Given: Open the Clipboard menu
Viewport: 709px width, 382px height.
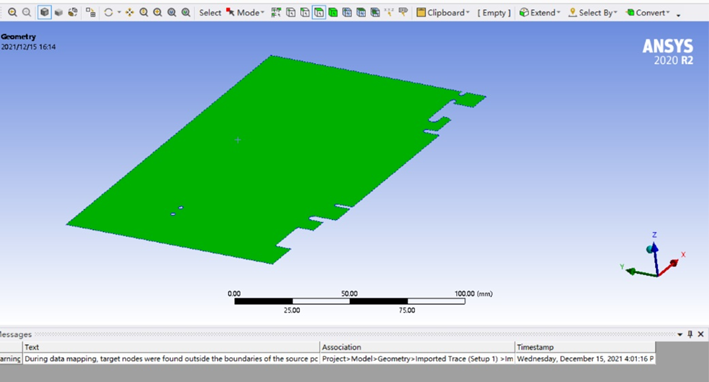Looking at the screenshot, I should 443,12.
